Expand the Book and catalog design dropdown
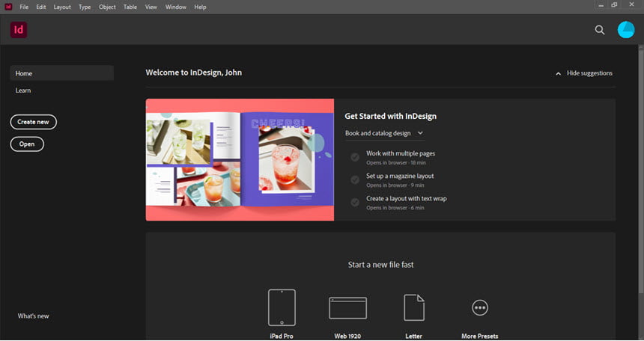 [384, 133]
